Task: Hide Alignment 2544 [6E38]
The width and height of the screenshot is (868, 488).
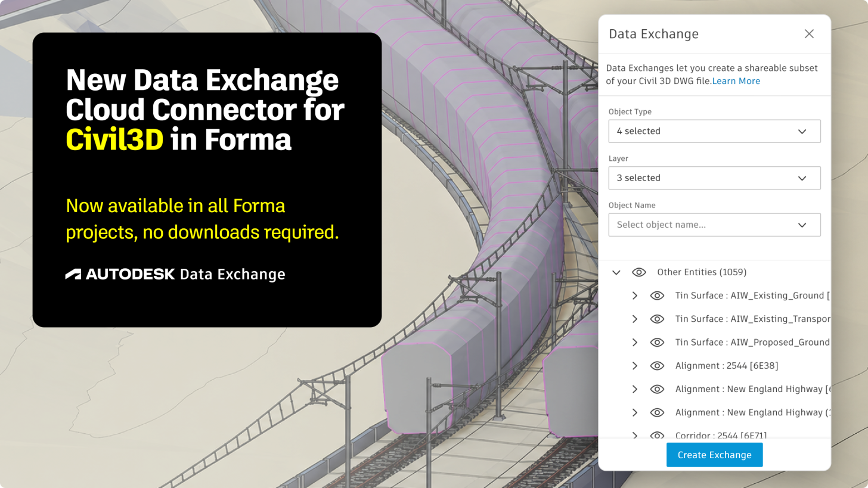Action: pos(657,366)
